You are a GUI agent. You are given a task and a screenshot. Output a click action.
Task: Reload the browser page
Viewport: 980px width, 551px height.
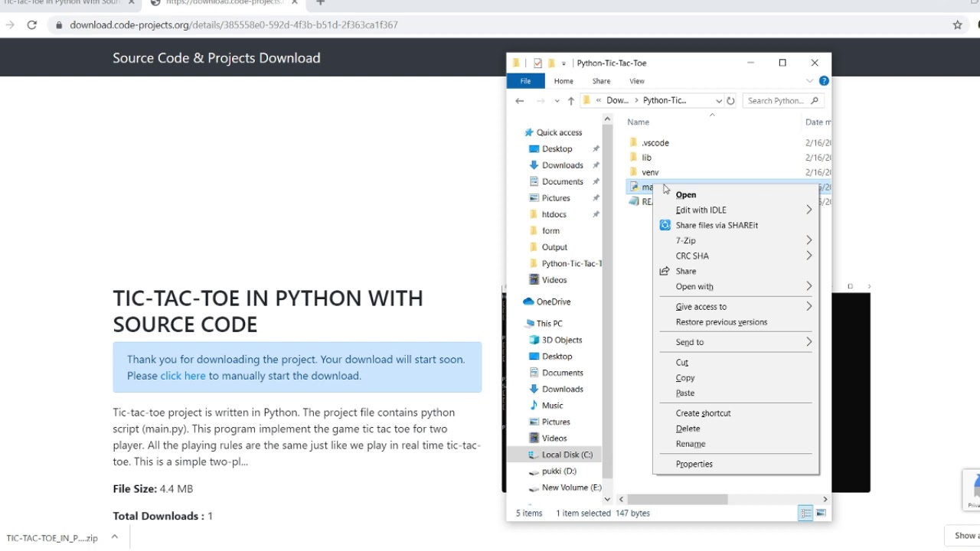tap(31, 24)
